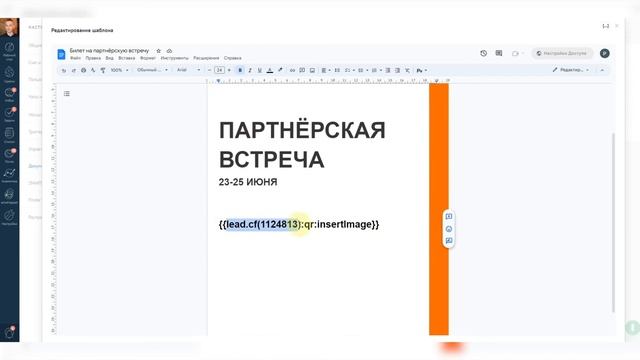640x360 pixels.
Task: Insert a link via toolbar icon
Action: [x=292, y=70]
